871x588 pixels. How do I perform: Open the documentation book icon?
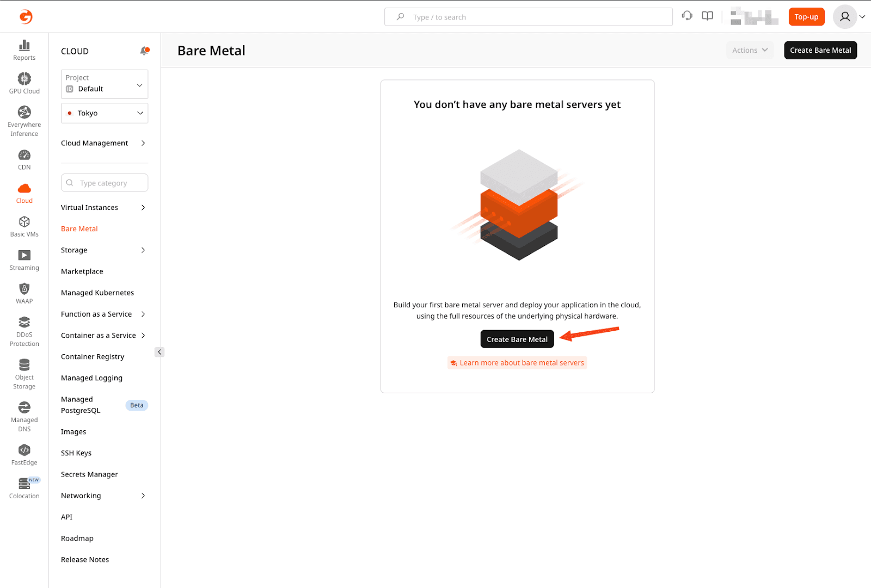click(x=707, y=16)
